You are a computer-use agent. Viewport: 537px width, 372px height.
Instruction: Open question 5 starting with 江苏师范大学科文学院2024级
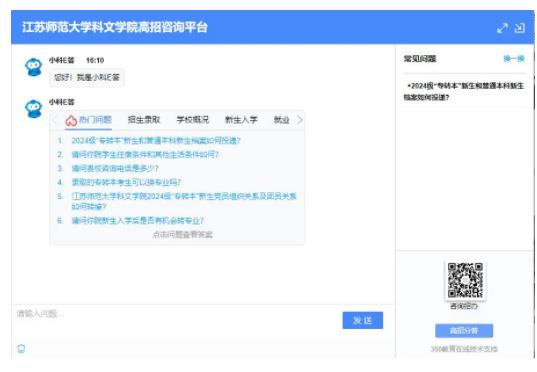pyautogui.click(x=184, y=201)
